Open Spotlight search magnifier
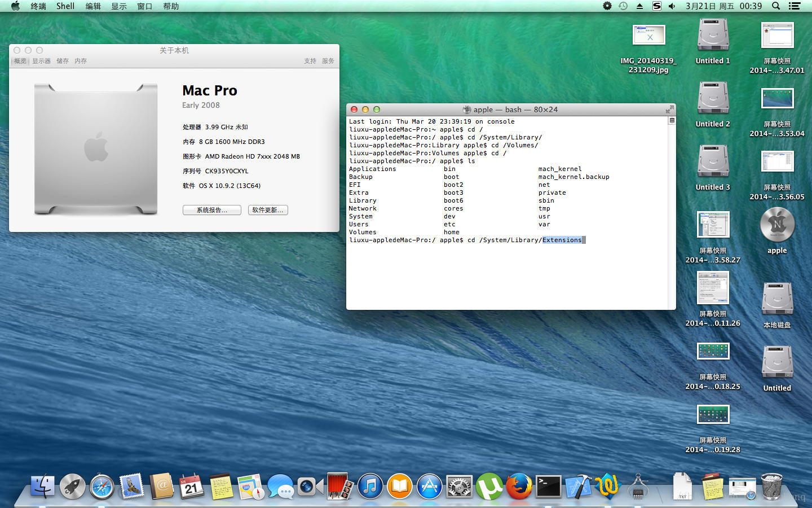Image resolution: width=812 pixels, height=508 pixels. click(x=776, y=6)
